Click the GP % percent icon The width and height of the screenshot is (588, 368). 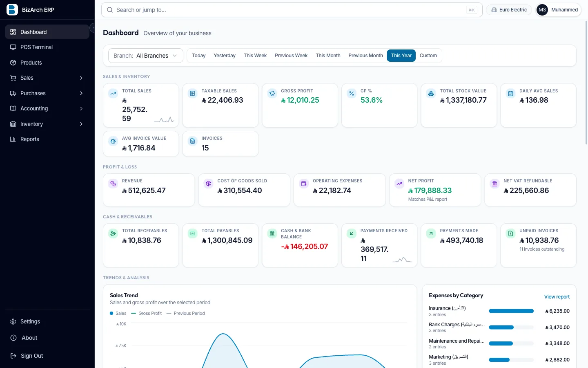point(352,94)
